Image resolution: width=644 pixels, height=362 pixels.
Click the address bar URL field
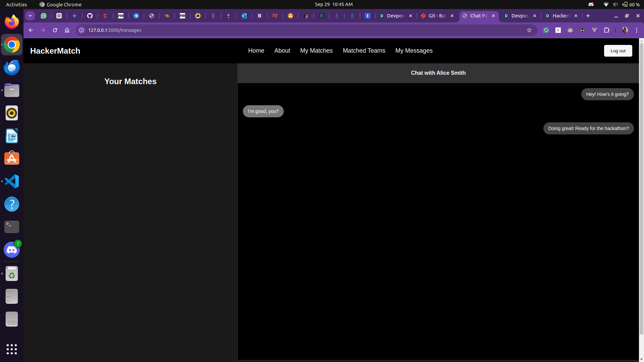pos(268,30)
